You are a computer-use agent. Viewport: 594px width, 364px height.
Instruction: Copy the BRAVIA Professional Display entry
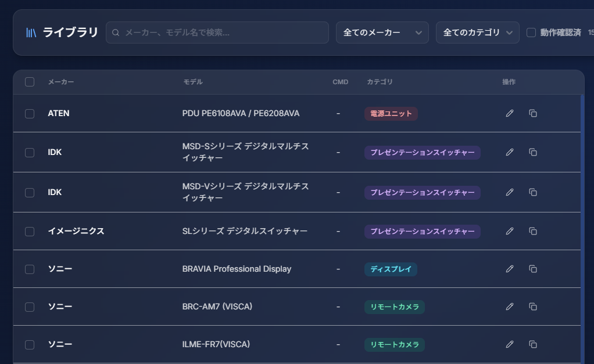click(x=532, y=269)
